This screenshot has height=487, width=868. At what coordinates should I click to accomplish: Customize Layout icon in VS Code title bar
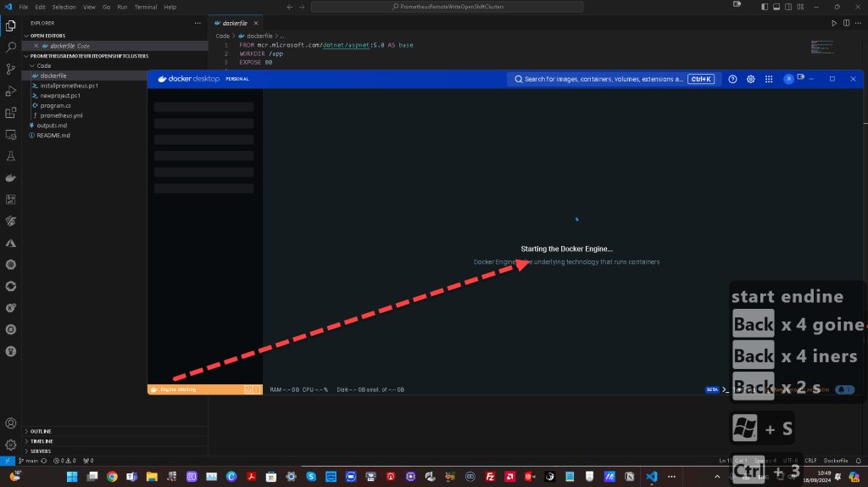800,7
